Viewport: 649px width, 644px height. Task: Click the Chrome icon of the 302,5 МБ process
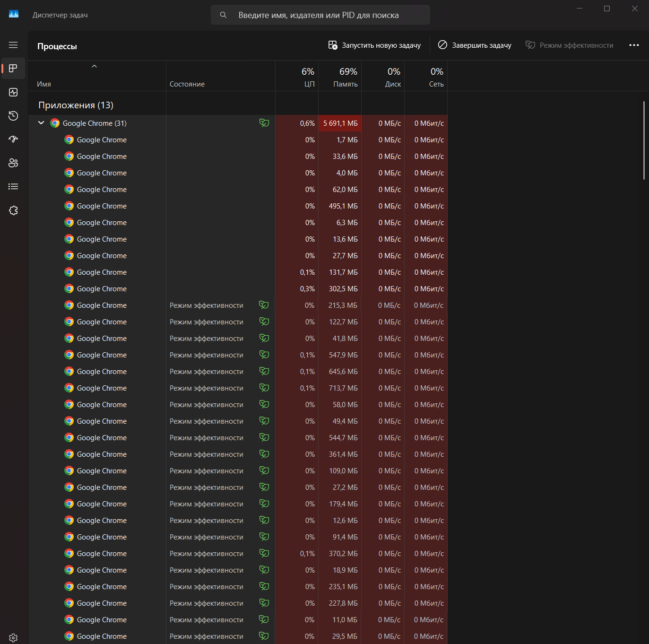click(x=69, y=289)
